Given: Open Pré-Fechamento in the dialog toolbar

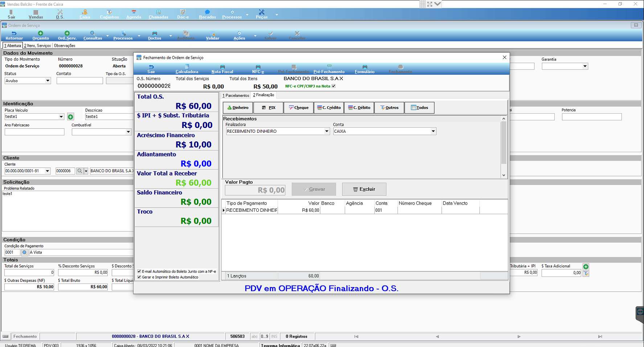Looking at the screenshot, I should click(329, 69).
